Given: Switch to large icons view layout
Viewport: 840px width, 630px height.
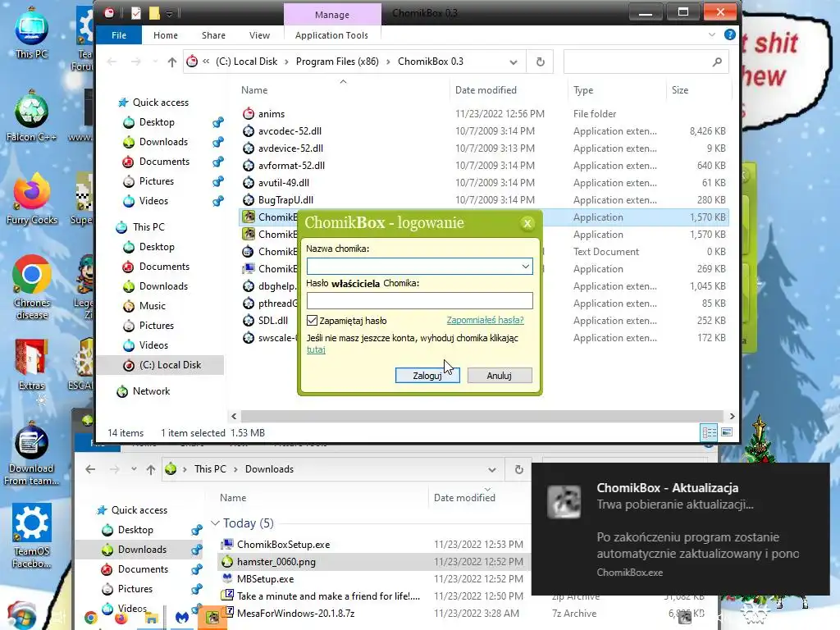Looking at the screenshot, I should point(727,431).
